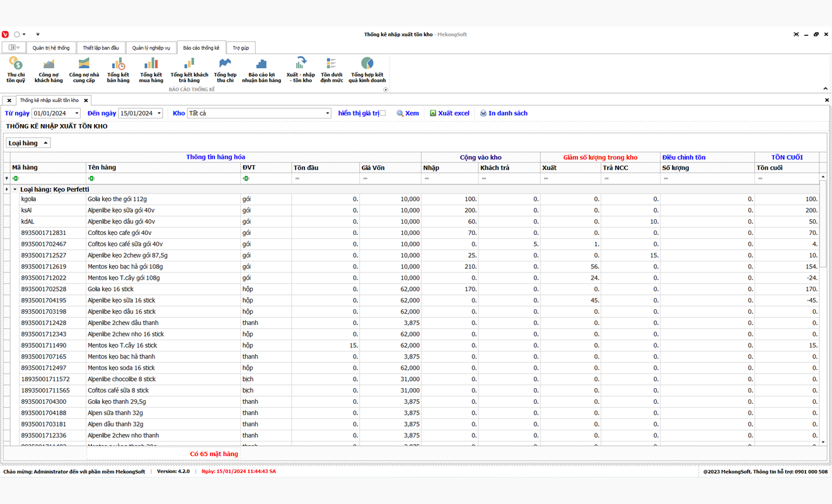This screenshot has height=504, width=832.
Task: Open the Đến ngày date dropdown
Action: [x=159, y=113]
